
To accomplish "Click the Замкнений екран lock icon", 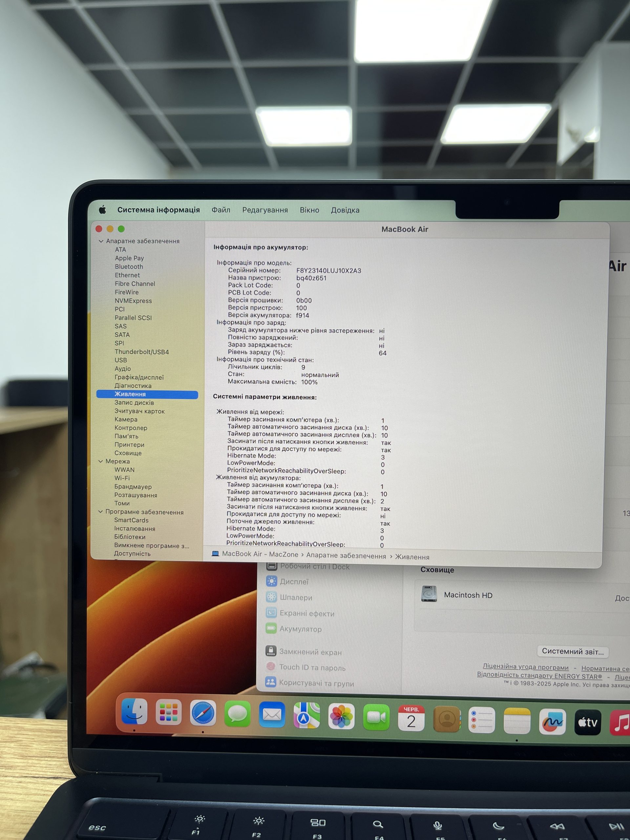I will click(270, 651).
